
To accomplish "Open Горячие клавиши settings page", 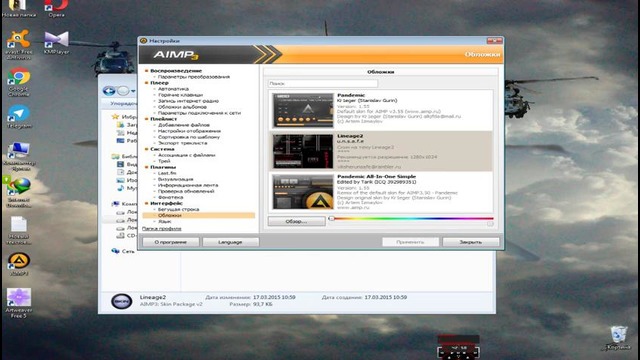I will pos(180,95).
